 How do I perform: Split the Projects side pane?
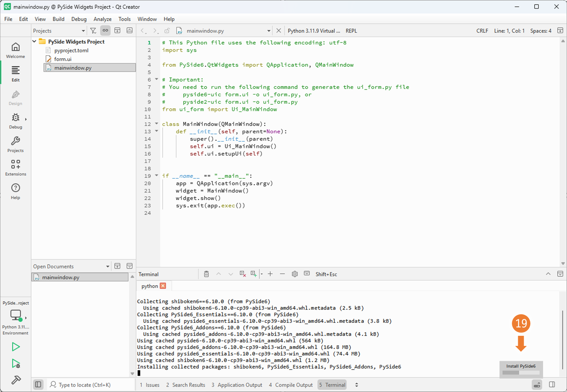[x=118, y=31]
